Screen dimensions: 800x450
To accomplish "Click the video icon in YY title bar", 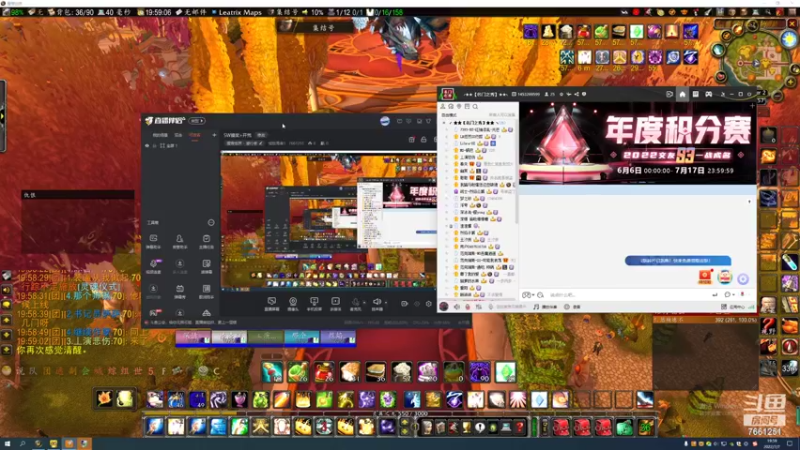I will click(669, 94).
